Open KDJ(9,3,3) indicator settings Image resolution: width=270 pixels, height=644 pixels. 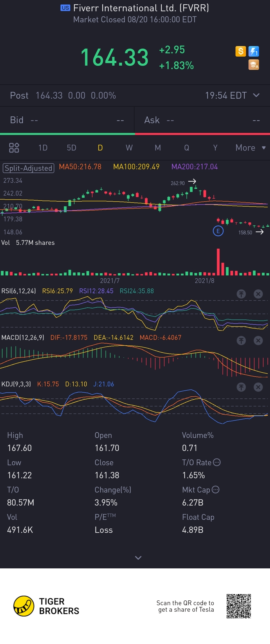click(x=16, y=384)
